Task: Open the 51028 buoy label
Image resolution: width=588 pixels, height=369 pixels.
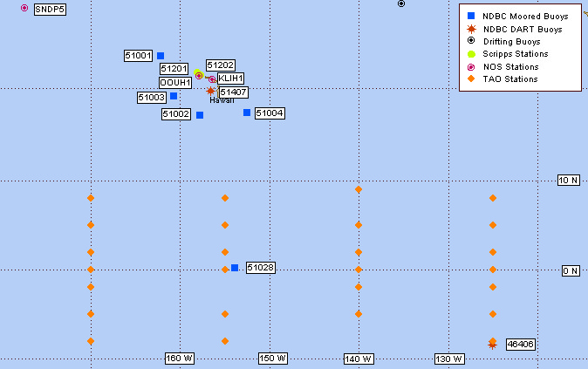Action: 261,268
